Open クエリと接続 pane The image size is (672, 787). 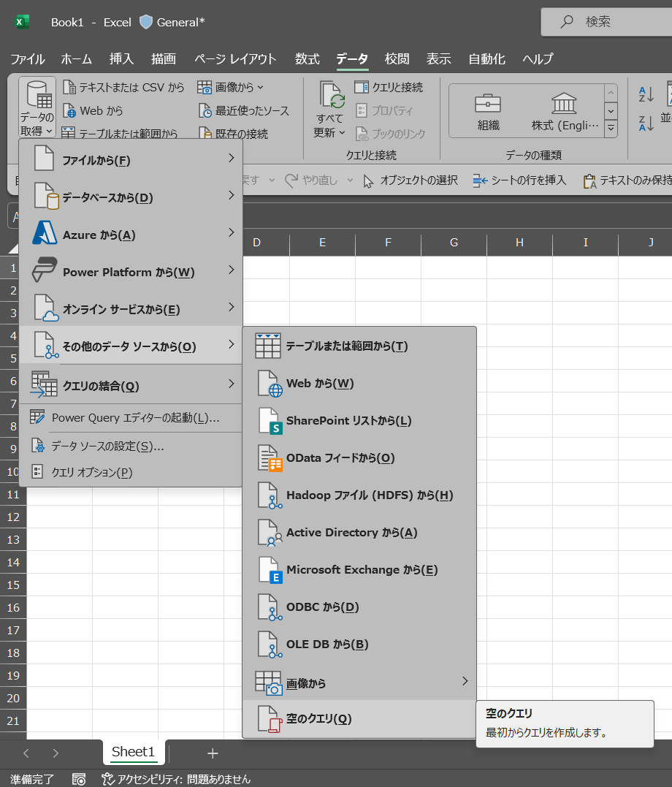(389, 88)
